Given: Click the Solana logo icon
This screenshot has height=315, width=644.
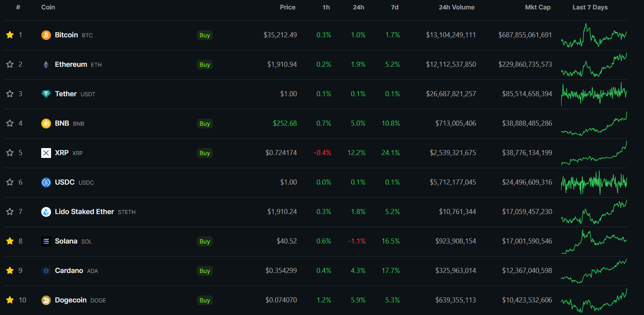Looking at the screenshot, I should pos(46,241).
